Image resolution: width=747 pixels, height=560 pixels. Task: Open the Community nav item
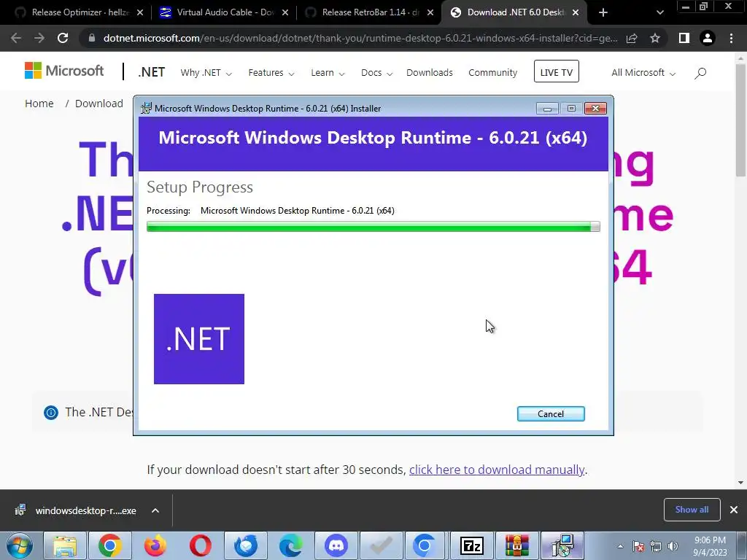pos(492,73)
